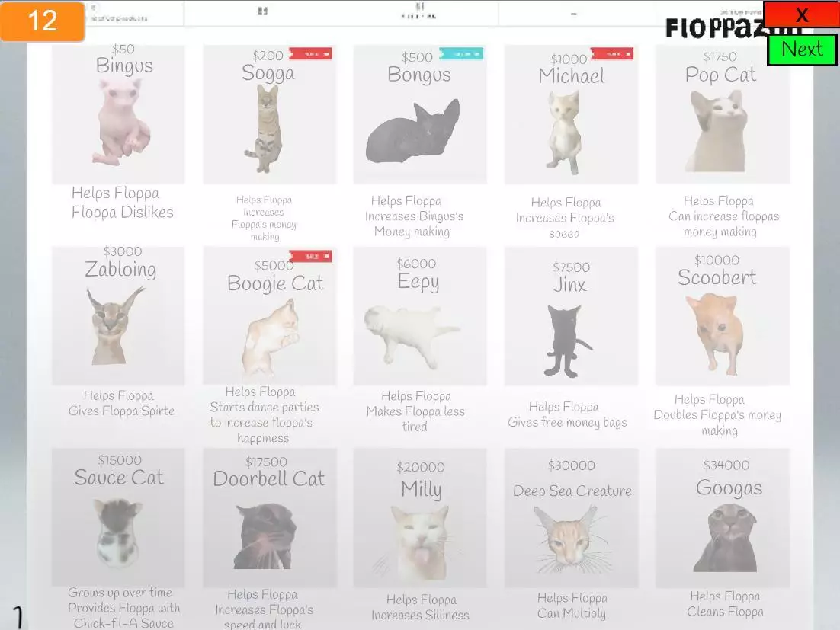Choose the Milly cat thumbnail

tap(419, 539)
